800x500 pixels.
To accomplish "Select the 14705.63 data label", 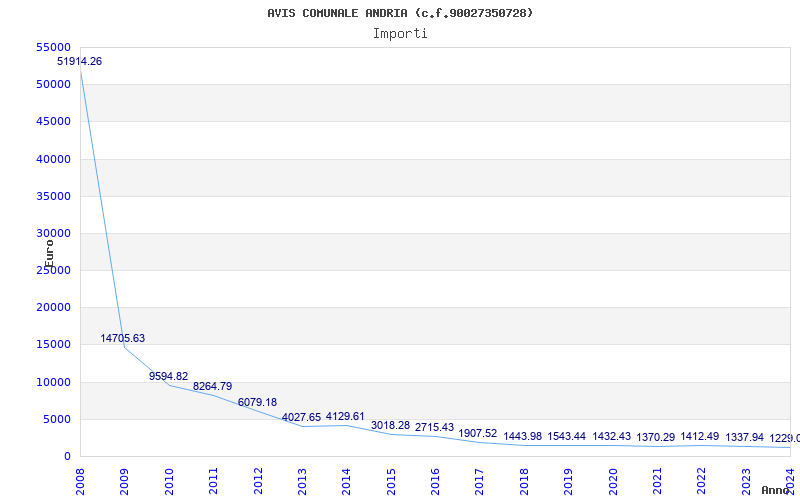I will (x=122, y=338).
